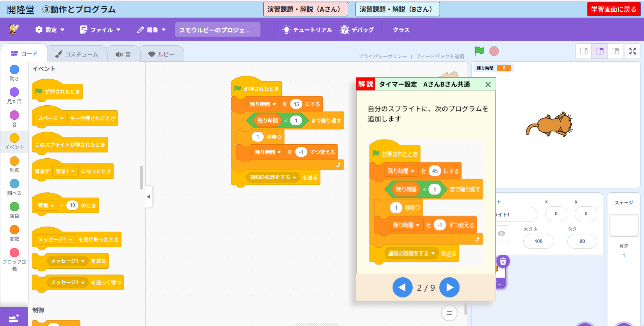Open スペース key dropdown in palette
The height and width of the screenshot is (326, 644).
pyautogui.click(x=51, y=118)
